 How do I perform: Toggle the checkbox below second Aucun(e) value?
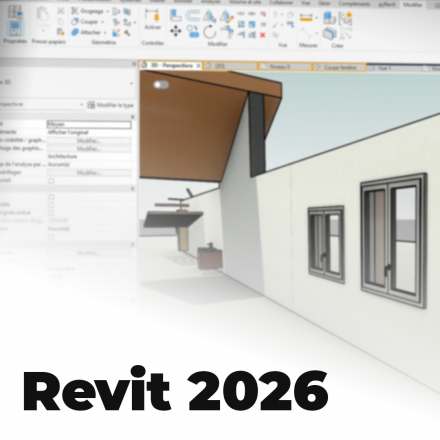51,237
